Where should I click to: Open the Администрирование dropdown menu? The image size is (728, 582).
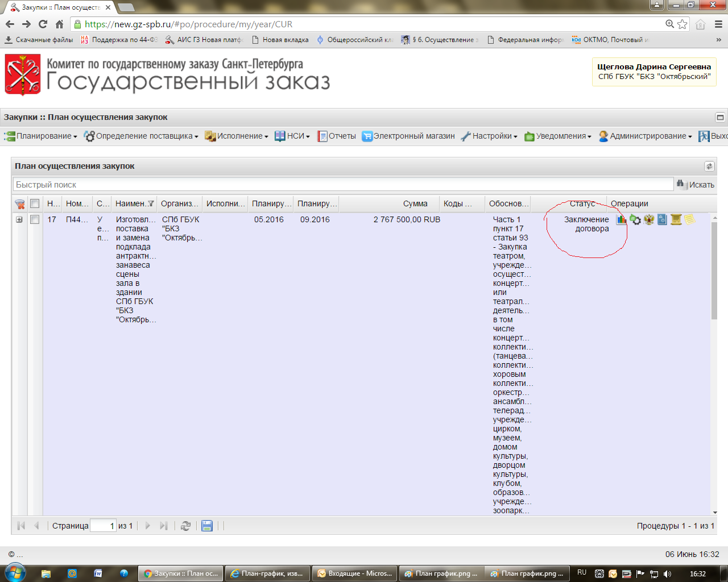[645, 136]
